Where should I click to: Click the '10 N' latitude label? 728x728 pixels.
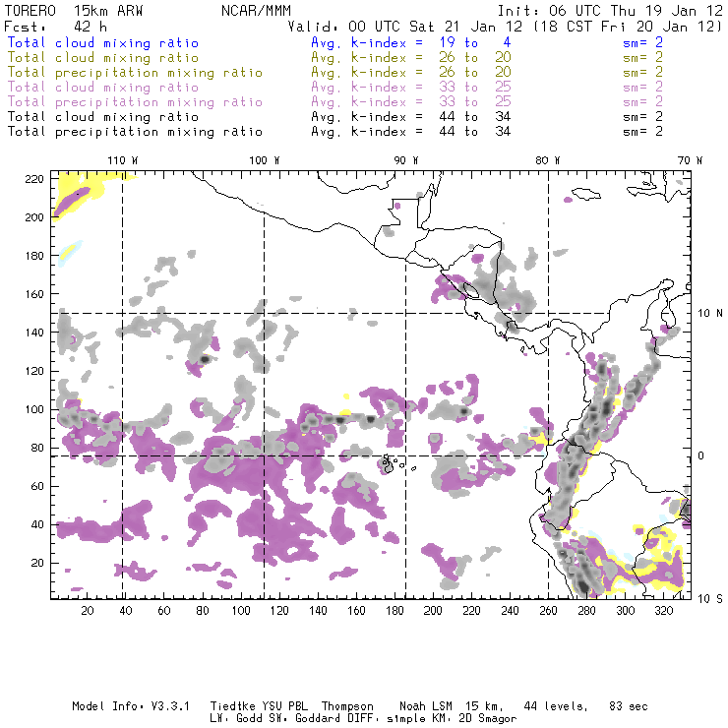710,314
